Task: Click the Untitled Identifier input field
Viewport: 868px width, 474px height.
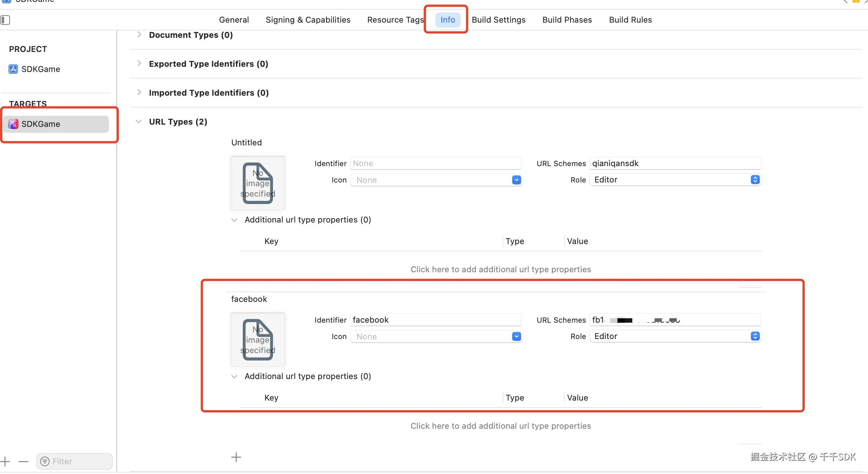Action: (435, 163)
